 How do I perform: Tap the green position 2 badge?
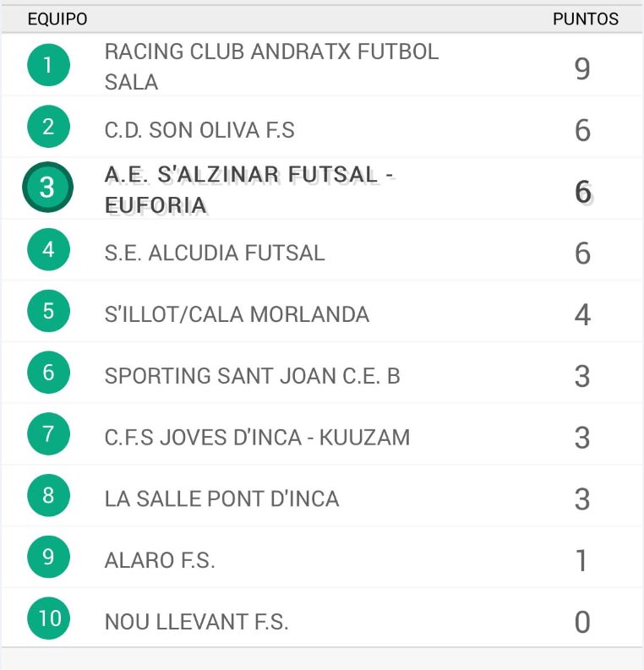pos(48,127)
